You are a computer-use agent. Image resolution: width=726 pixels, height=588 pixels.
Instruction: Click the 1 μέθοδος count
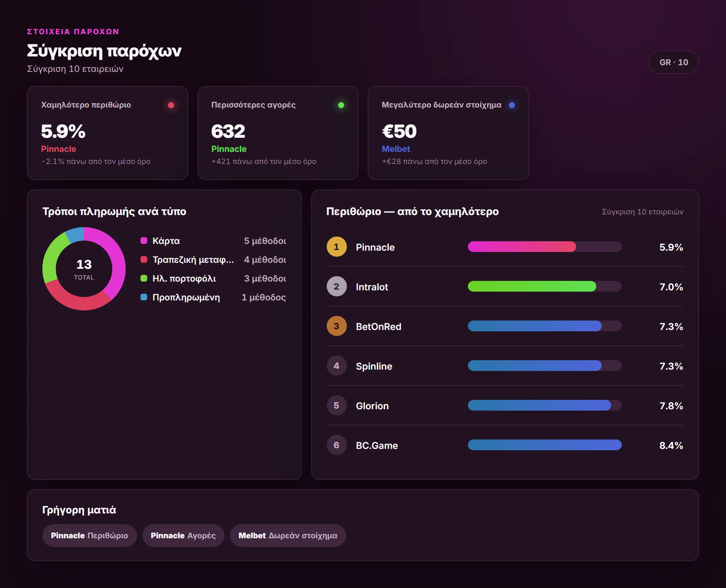[264, 297]
